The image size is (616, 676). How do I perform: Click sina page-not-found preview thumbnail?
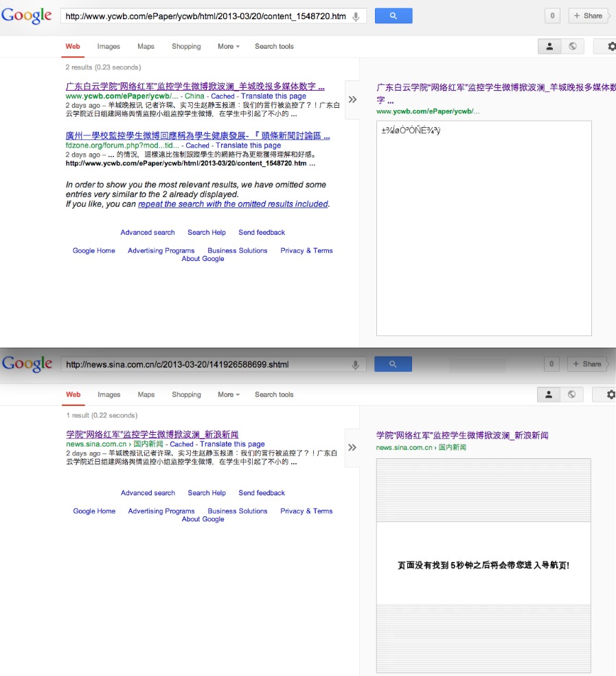(483, 565)
